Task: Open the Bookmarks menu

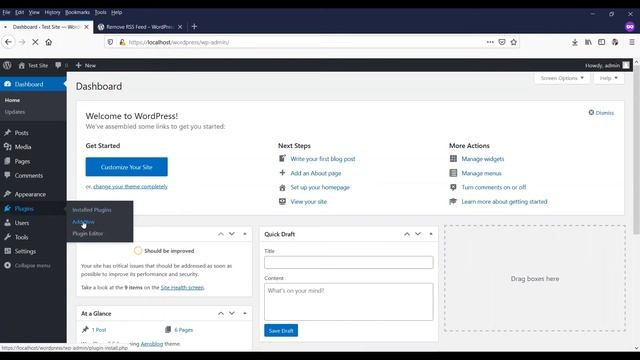Action: tap(78, 12)
